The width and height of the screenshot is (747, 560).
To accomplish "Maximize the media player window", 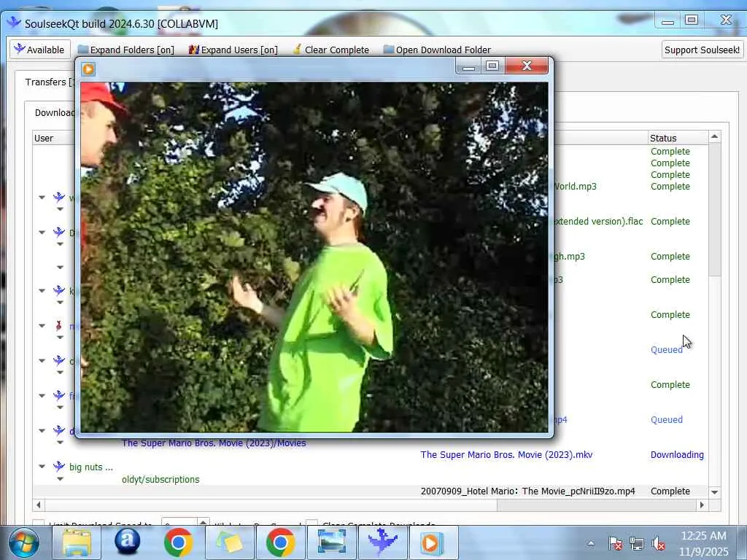I will (x=492, y=66).
